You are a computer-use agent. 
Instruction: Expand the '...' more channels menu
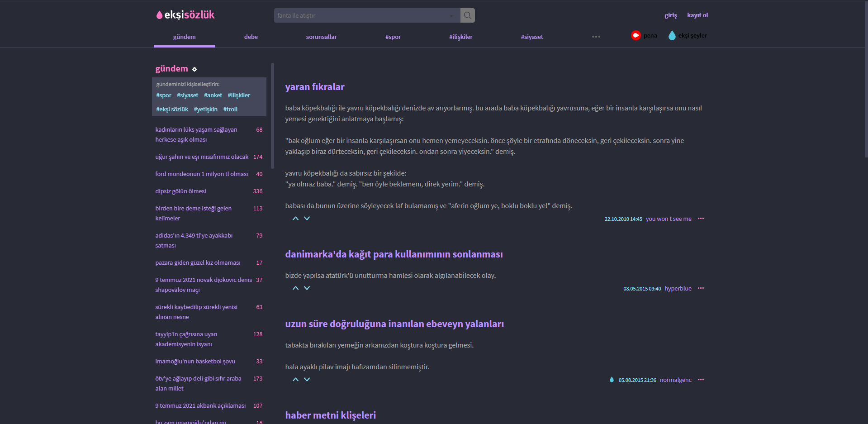click(x=596, y=37)
